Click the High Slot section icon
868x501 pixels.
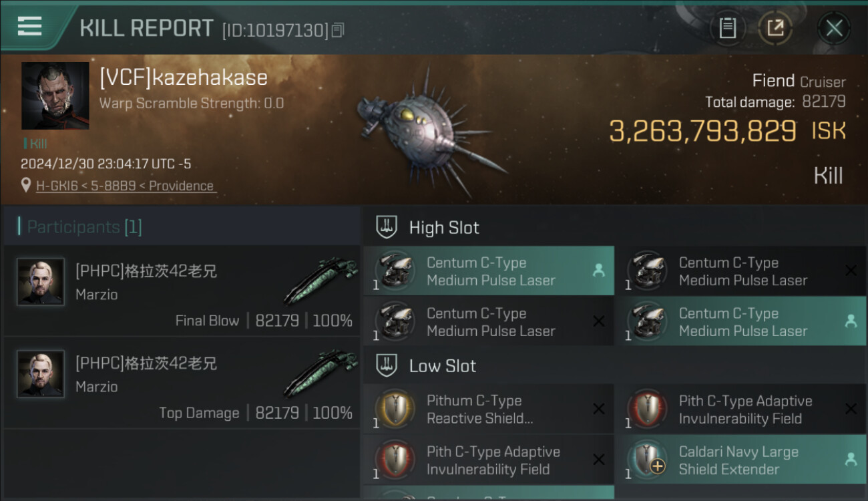tap(387, 227)
